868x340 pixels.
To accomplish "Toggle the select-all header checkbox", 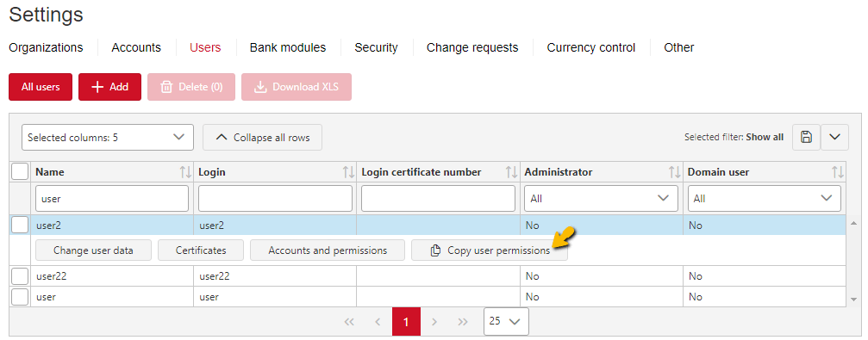I will point(20,172).
